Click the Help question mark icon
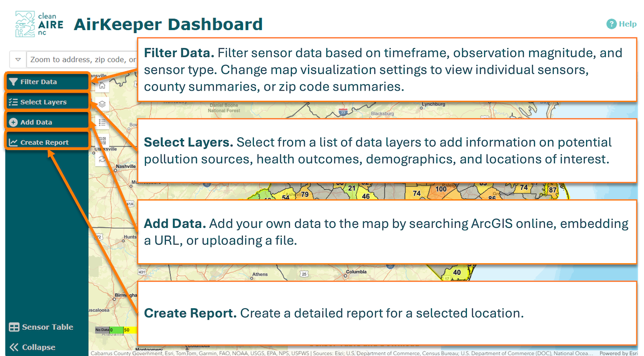This screenshot has width=644, height=356. tap(611, 24)
